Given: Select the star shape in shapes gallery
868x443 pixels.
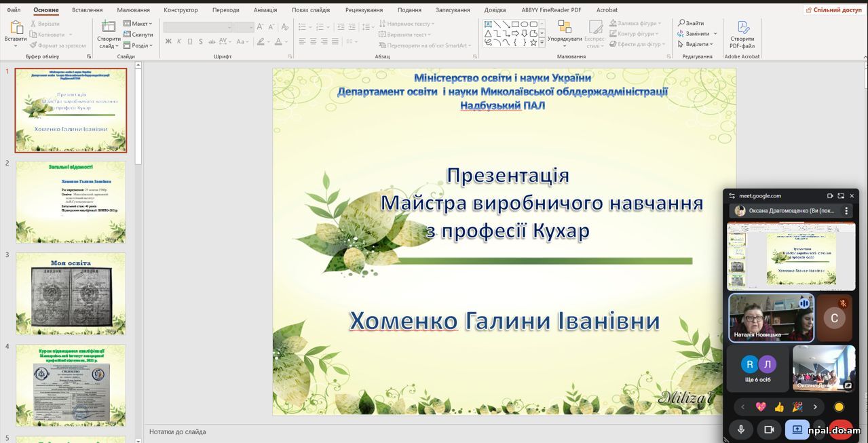Looking at the screenshot, I should (533, 42).
